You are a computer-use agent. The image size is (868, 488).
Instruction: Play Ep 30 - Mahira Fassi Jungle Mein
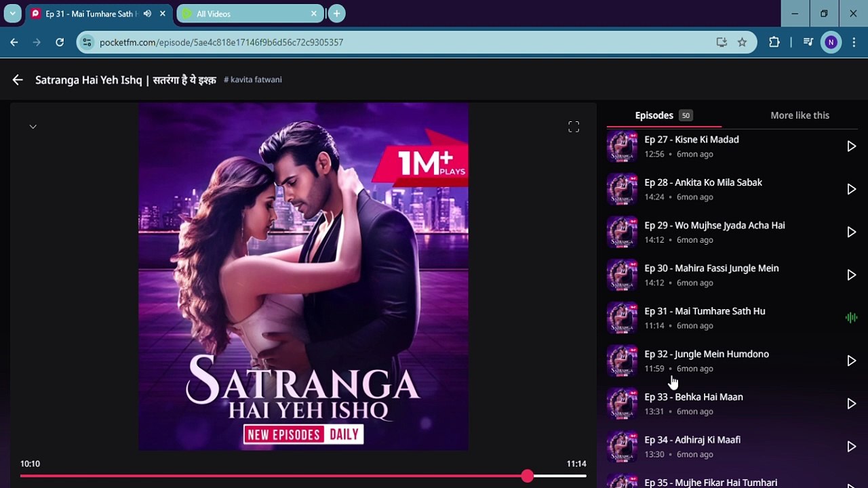tap(851, 275)
